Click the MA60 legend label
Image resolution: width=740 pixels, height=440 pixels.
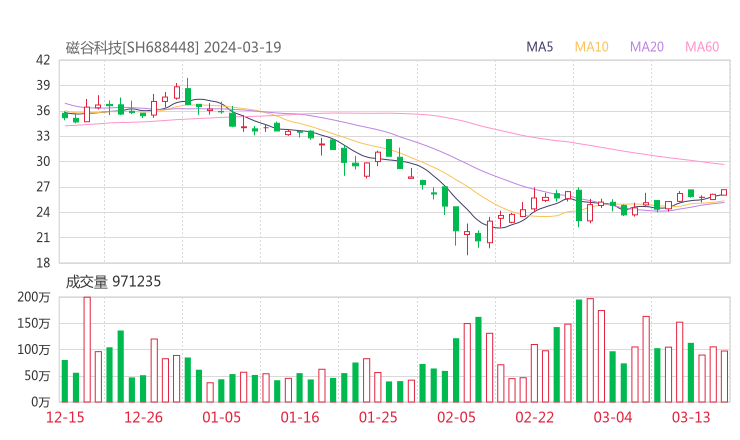702,47
